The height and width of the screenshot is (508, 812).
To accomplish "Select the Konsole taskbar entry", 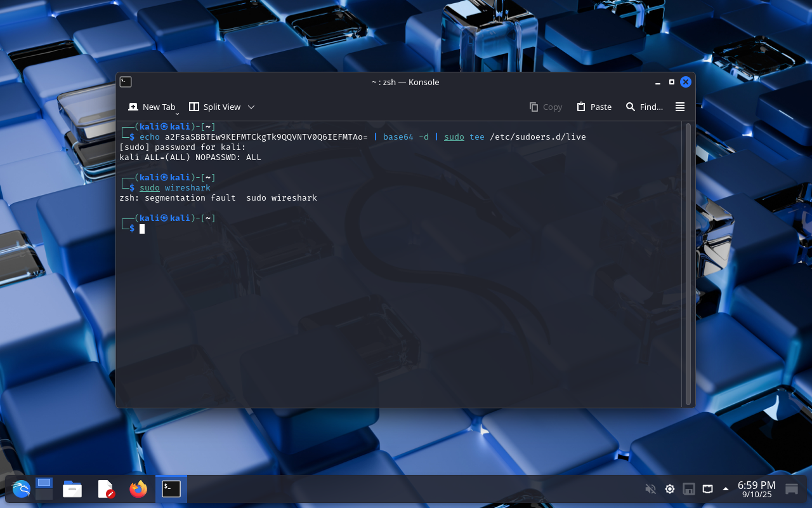I will click(171, 489).
